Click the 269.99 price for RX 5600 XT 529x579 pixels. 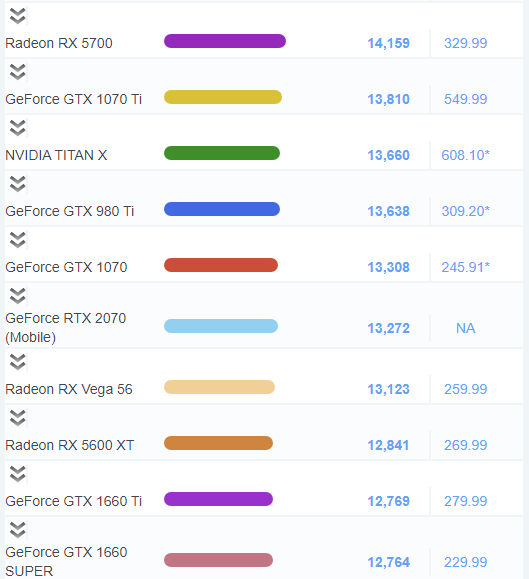coord(466,445)
